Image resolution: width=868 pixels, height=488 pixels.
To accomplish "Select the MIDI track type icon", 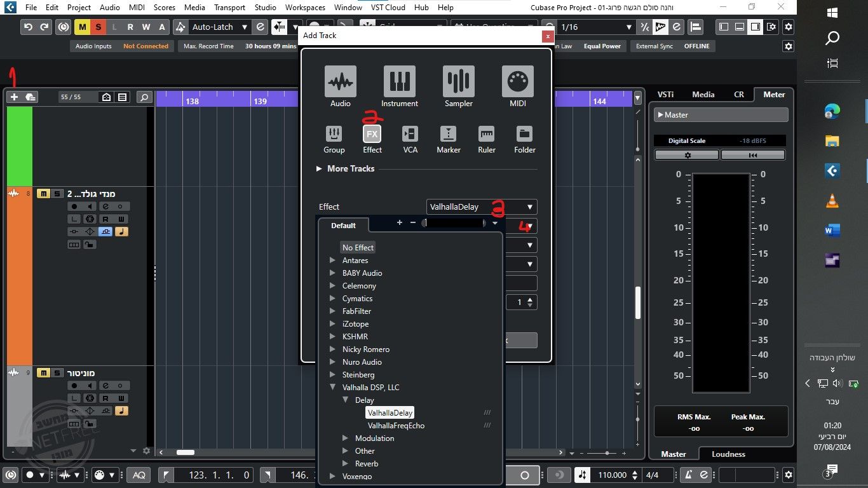I will (518, 81).
